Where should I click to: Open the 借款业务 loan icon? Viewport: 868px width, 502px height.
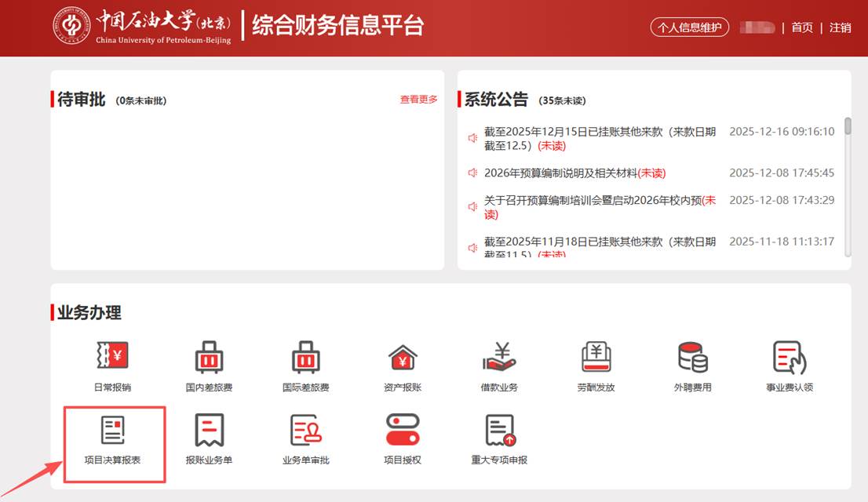(499, 358)
